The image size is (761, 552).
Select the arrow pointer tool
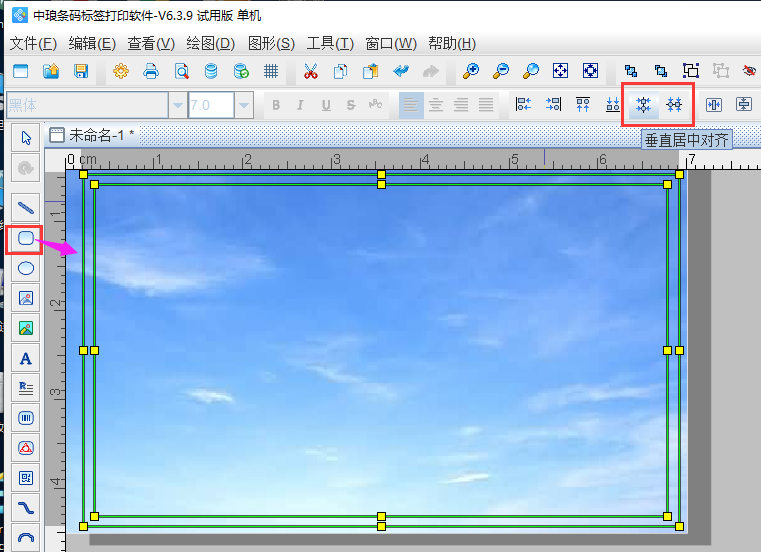tap(26, 138)
